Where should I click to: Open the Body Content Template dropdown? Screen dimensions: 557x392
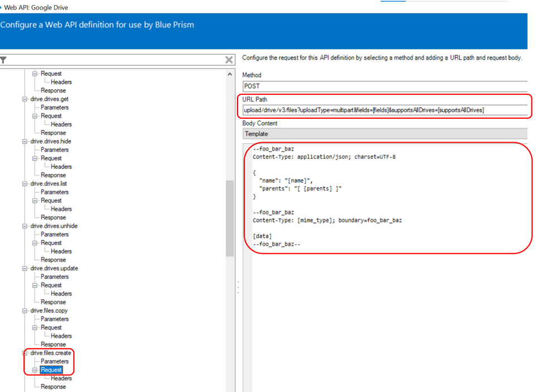tap(385, 134)
